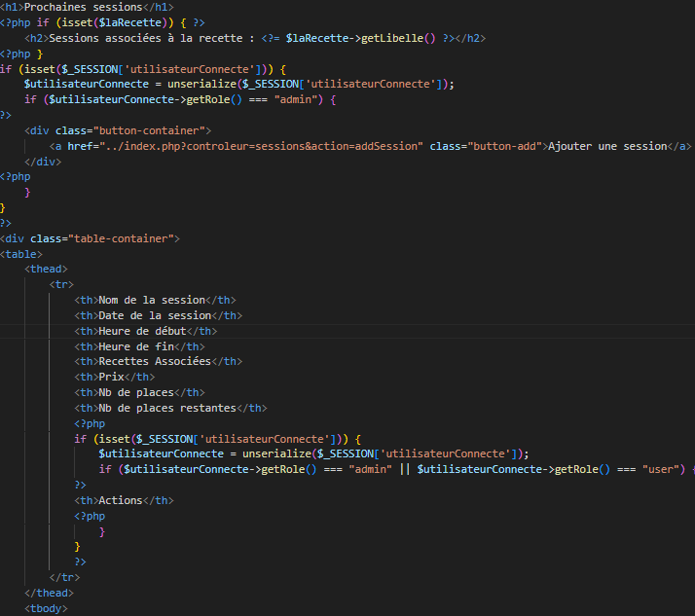
Task: Click 'Date de la session' header text
Action: click(155, 315)
